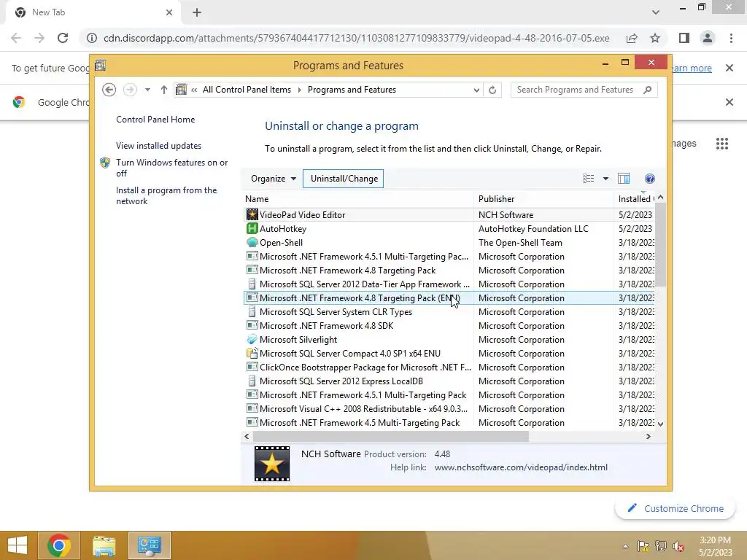This screenshot has width=747, height=560.
Task: Click the SQL Server Compact 4.0 icon
Action: coord(252,354)
